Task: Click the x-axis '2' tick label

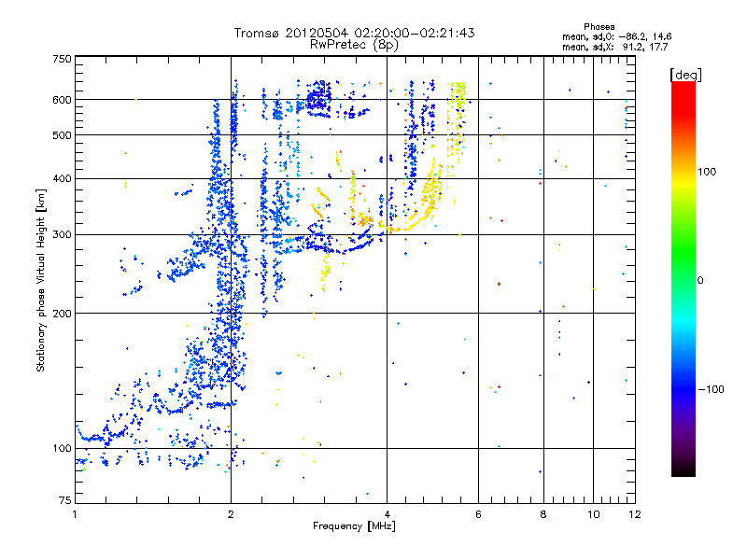Action: 231,514
